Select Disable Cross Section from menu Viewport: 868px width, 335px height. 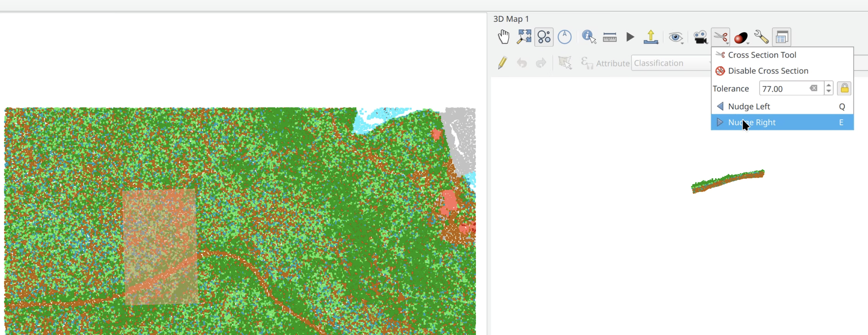[x=768, y=71]
